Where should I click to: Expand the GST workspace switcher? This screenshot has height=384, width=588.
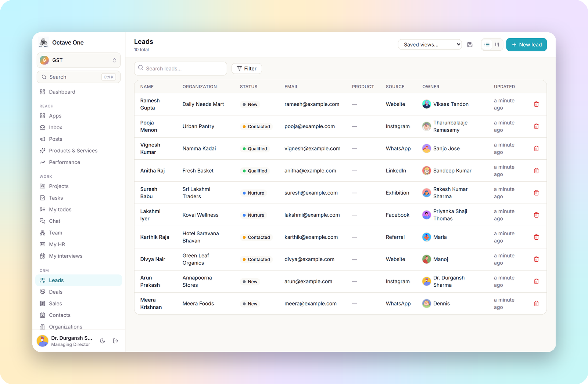coord(79,60)
